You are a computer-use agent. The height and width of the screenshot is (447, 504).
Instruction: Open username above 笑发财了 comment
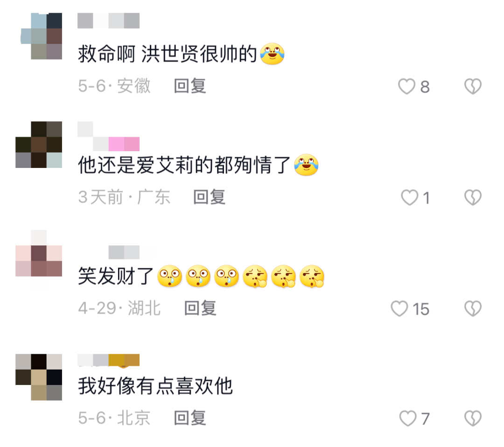pyautogui.click(x=124, y=252)
